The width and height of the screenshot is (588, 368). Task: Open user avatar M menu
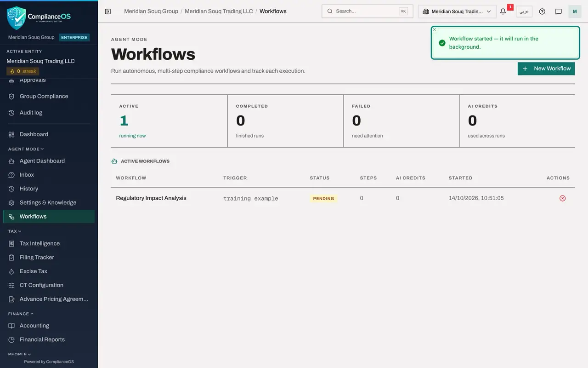pos(575,11)
